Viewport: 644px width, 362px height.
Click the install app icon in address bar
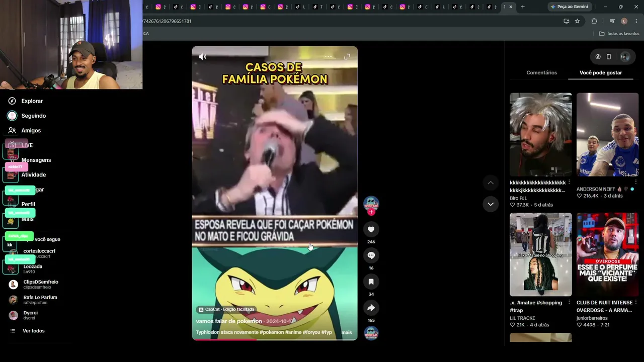[567, 21]
